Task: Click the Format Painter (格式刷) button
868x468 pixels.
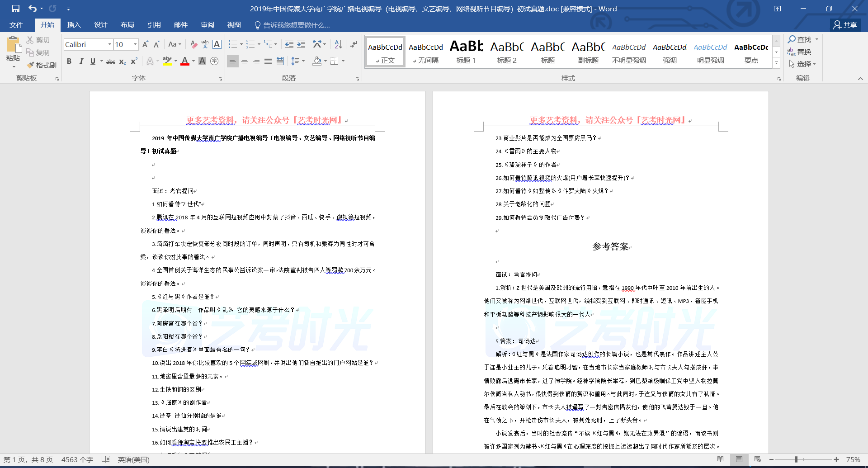Action: [x=42, y=65]
